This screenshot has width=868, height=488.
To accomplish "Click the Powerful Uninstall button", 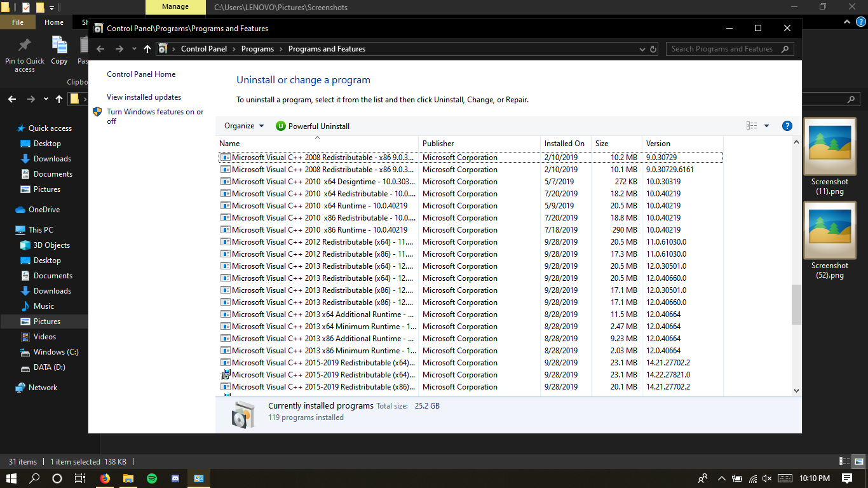I will tap(313, 126).
